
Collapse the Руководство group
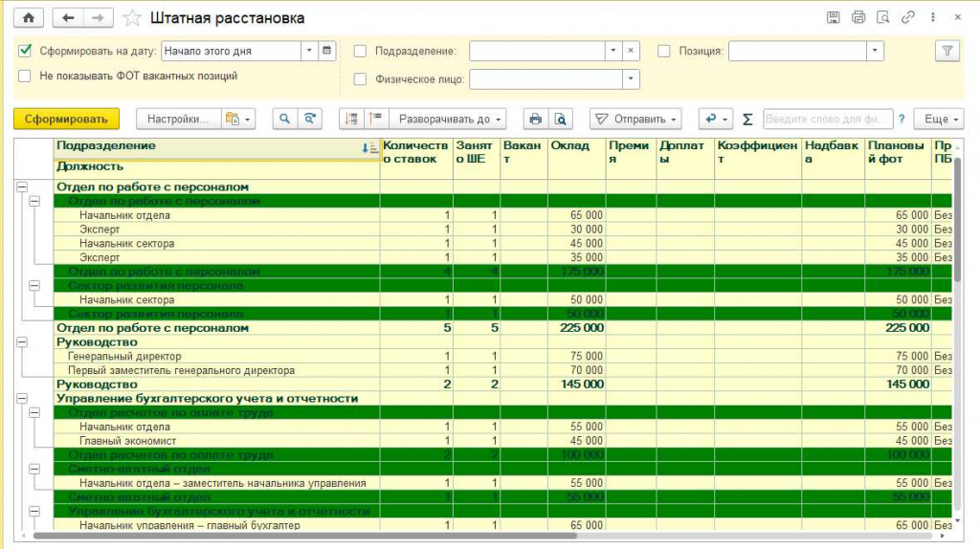tap(22, 341)
